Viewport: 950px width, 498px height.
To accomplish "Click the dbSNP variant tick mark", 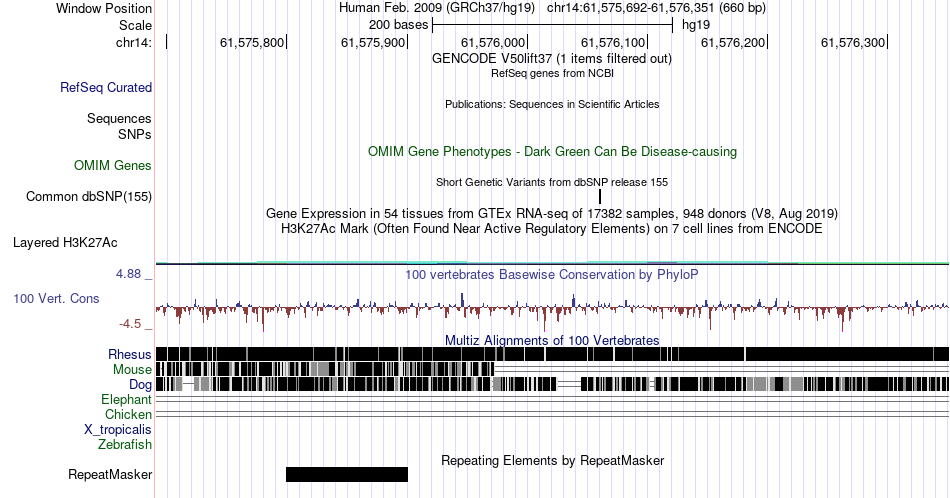I will click(600, 196).
